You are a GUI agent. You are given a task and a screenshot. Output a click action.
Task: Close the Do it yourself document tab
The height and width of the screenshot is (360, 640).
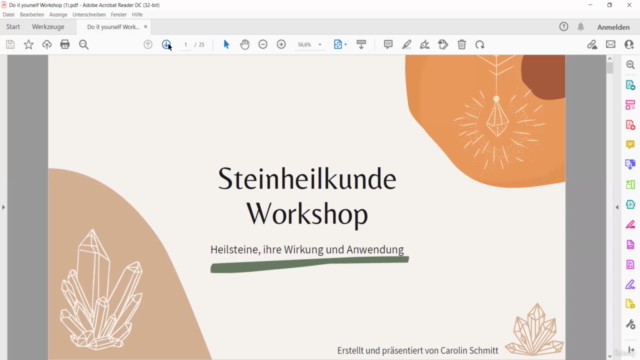point(146,27)
